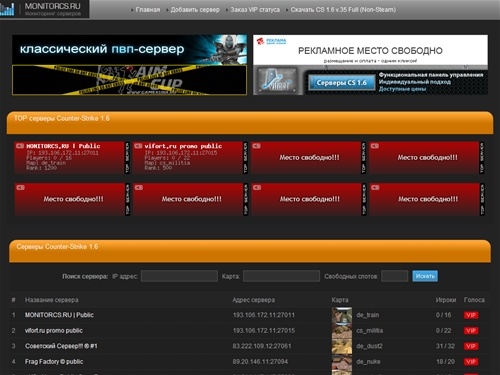Screen dimensions: 500x375
Task: Click the Искать button
Action: 425,276
